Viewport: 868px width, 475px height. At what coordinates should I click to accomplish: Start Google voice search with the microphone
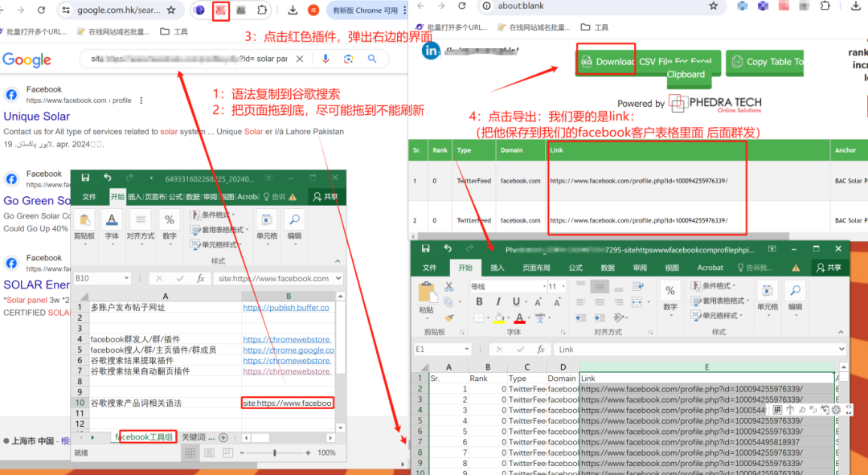(325, 59)
